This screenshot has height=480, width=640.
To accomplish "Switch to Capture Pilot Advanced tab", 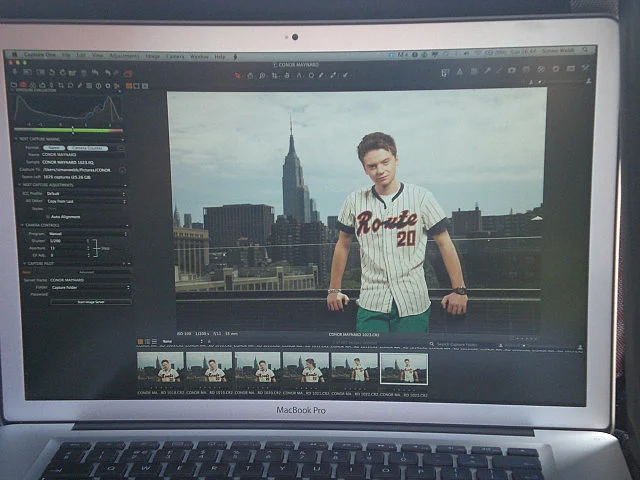I will point(87,272).
